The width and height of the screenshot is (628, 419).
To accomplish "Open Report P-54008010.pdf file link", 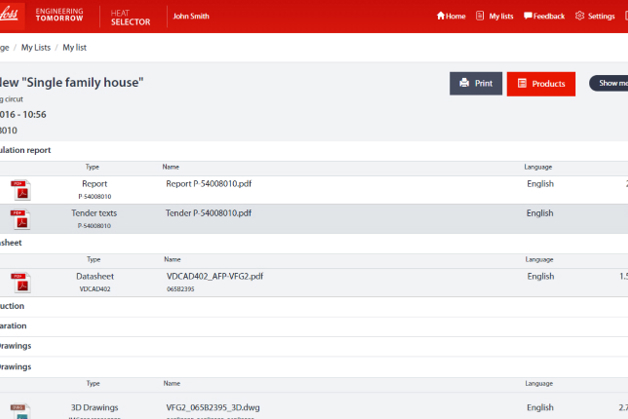I will coord(208,184).
